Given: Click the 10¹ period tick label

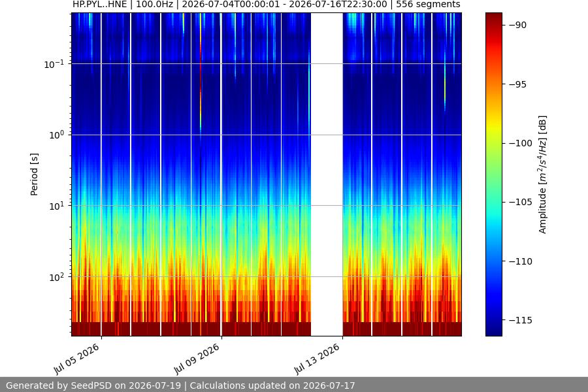Looking at the screenshot, I should (x=56, y=206).
